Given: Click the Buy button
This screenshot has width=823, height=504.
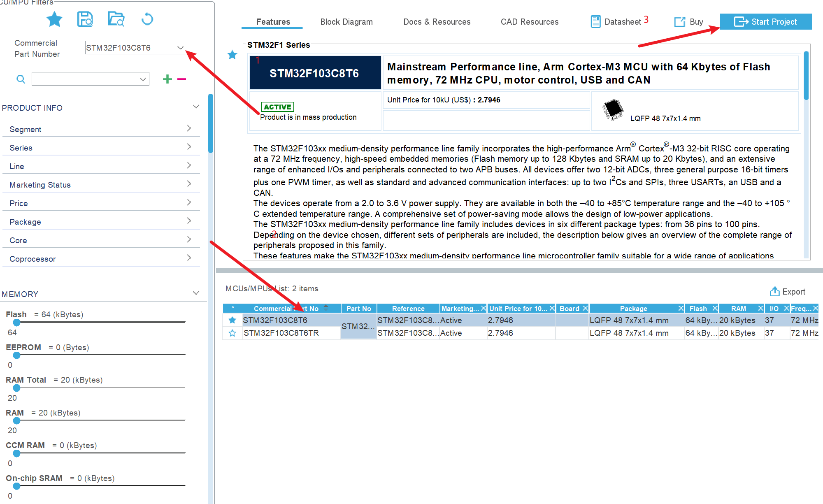Looking at the screenshot, I should pyautogui.click(x=696, y=22).
